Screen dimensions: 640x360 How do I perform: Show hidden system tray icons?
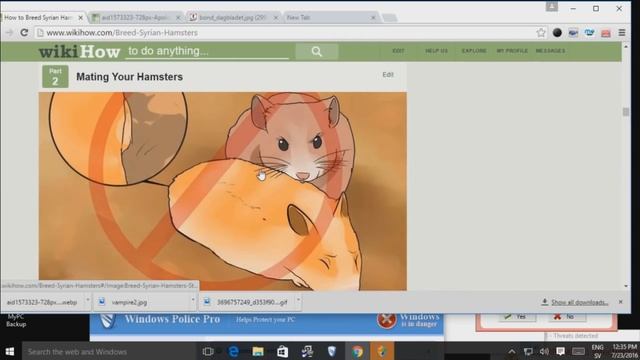(511, 351)
